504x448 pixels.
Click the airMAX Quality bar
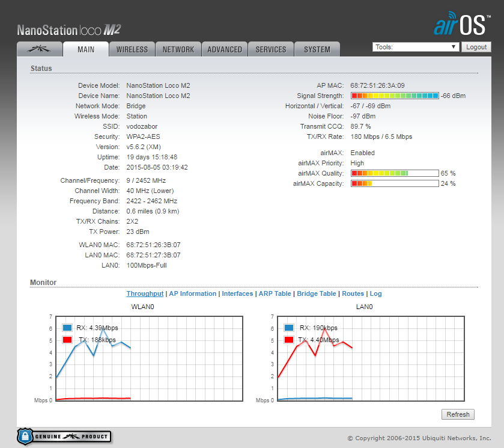coord(395,173)
